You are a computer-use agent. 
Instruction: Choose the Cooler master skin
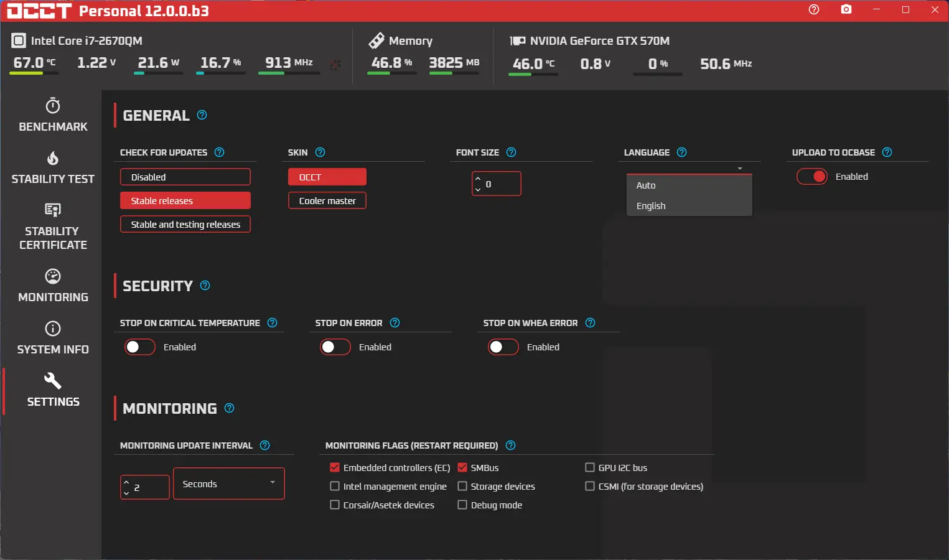tap(327, 201)
